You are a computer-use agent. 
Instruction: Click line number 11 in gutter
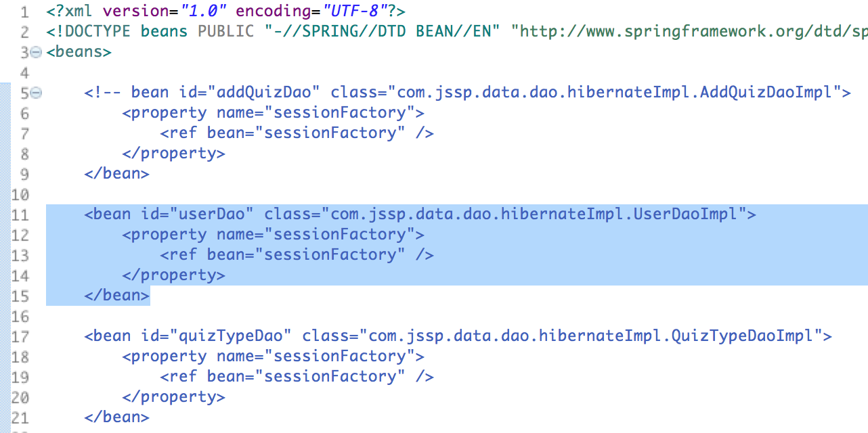point(20,214)
